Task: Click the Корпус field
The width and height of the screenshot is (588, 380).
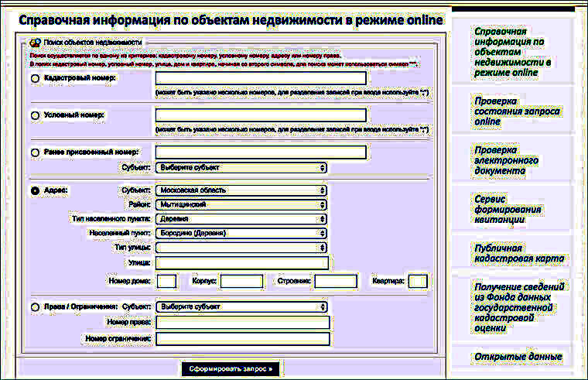Action: 241,282
